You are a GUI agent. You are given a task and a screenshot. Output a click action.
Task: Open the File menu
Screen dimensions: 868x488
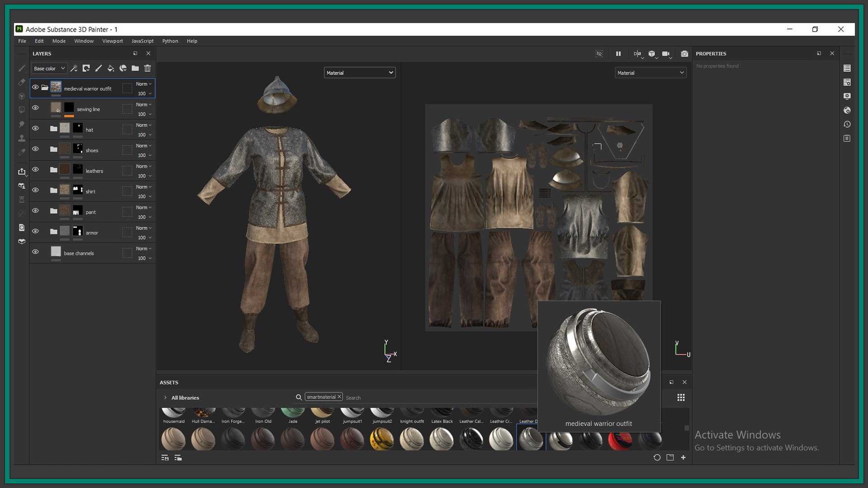click(x=22, y=41)
